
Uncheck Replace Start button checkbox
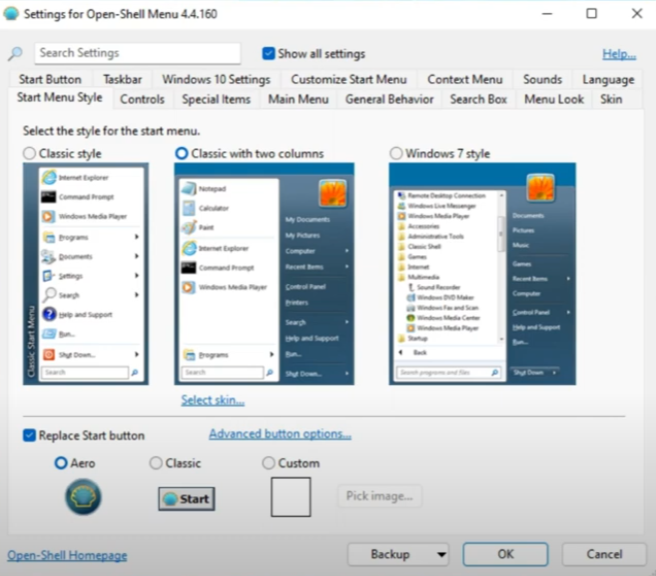click(x=29, y=435)
